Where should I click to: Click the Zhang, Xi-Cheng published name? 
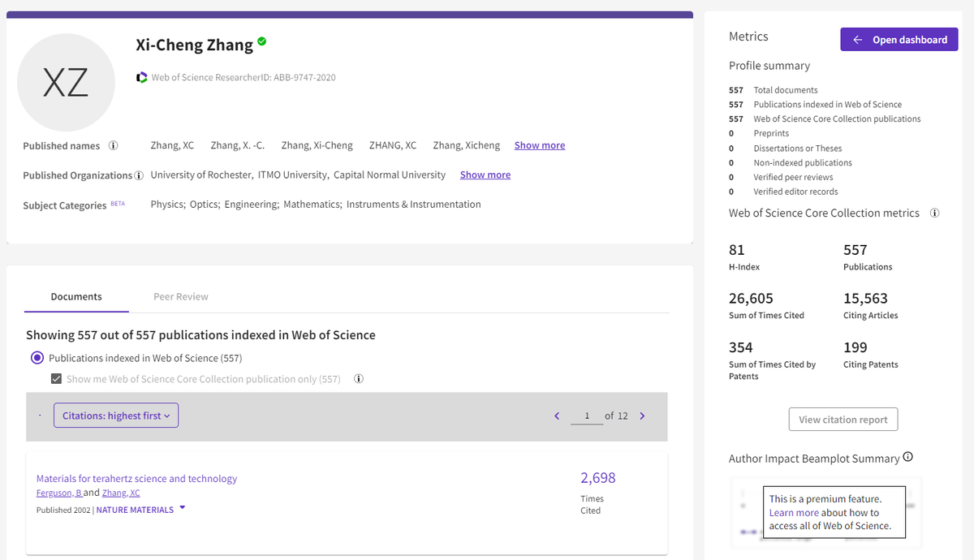point(317,146)
